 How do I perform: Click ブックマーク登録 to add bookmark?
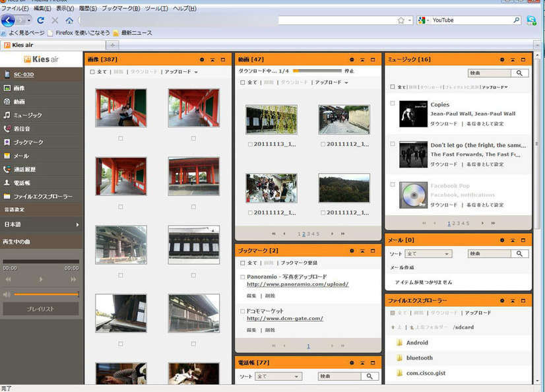(299, 263)
